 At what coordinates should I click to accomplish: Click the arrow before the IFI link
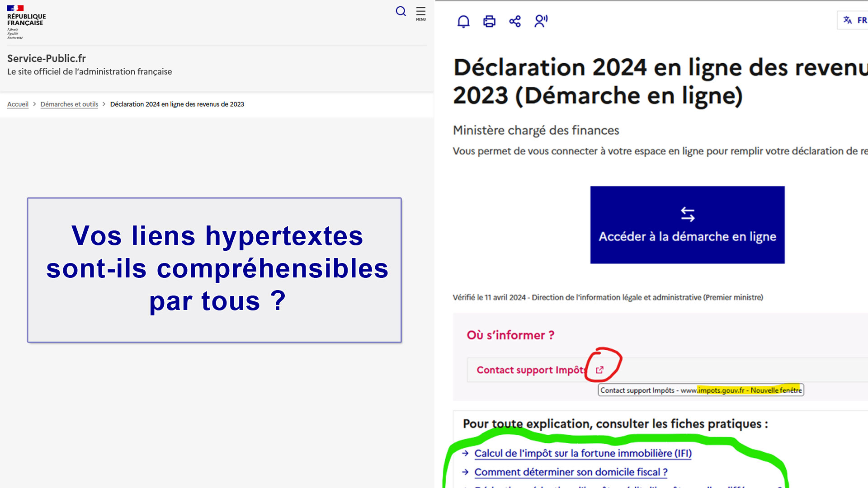pos(465,453)
